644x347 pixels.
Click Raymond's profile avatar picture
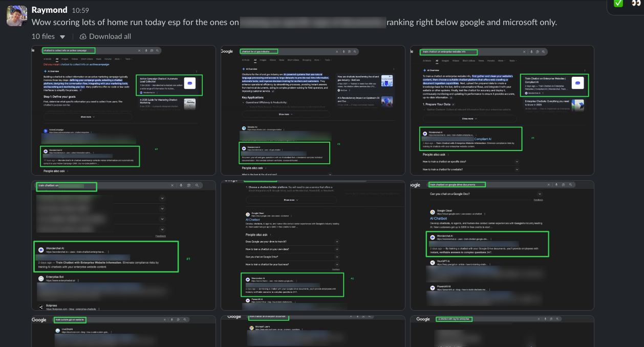[x=16, y=16]
